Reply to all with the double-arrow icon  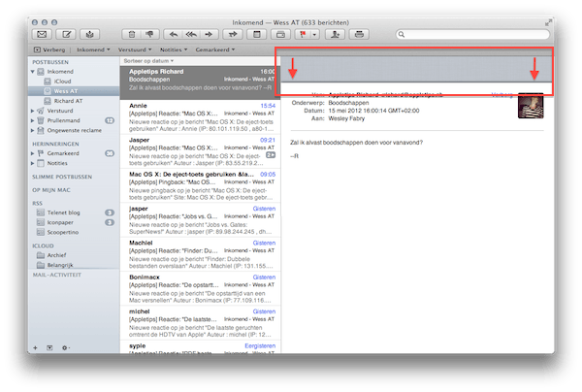[x=191, y=35]
